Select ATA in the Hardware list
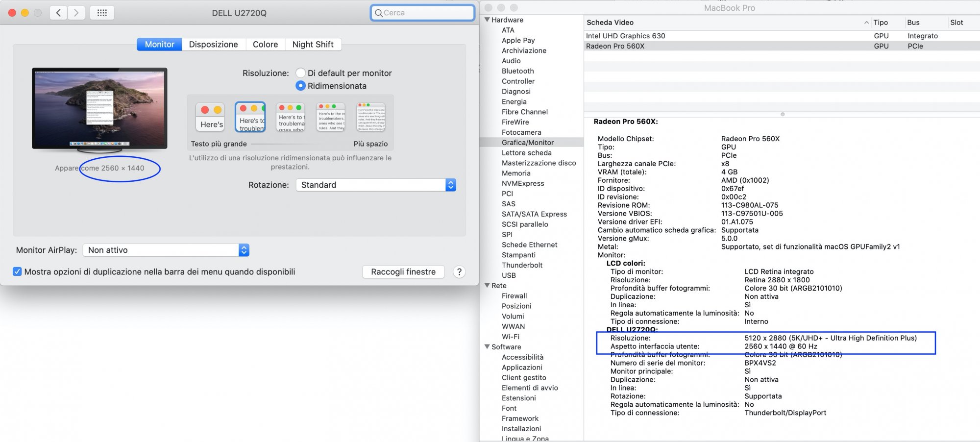The image size is (980, 442). pyautogui.click(x=508, y=30)
